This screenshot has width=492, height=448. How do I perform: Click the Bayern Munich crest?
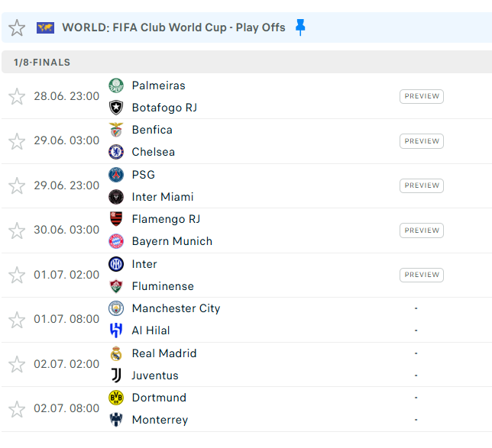tap(116, 241)
